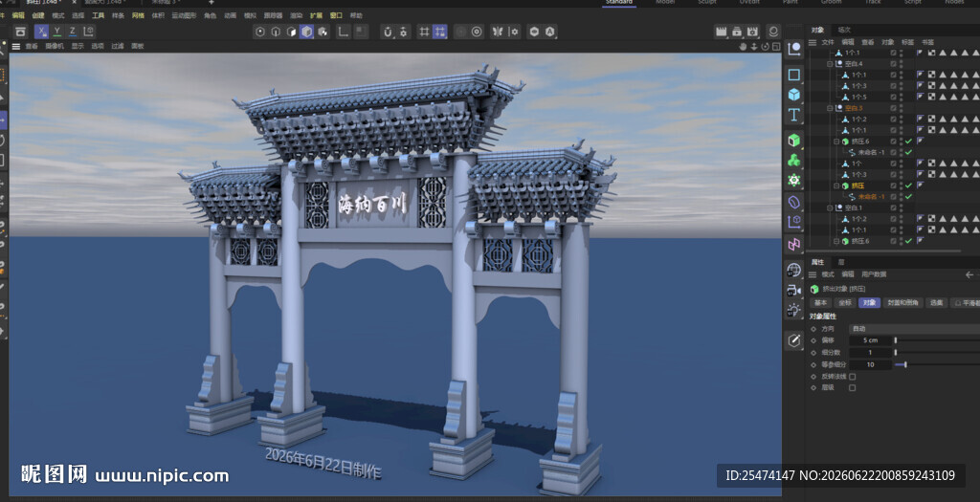This screenshot has height=502, width=980.
Task: Open the edit render settings icon
Action: 752,32
